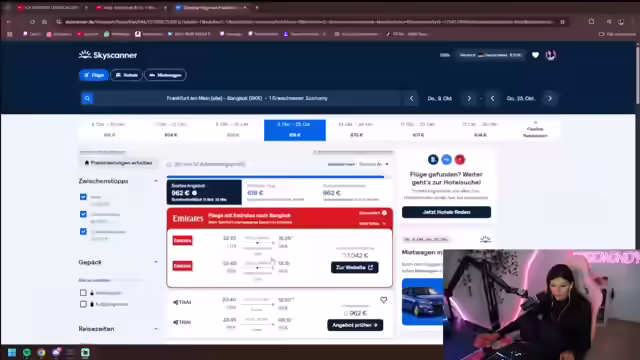Select the 671 € date range tile
This screenshot has width=640, height=360.
(418, 130)
